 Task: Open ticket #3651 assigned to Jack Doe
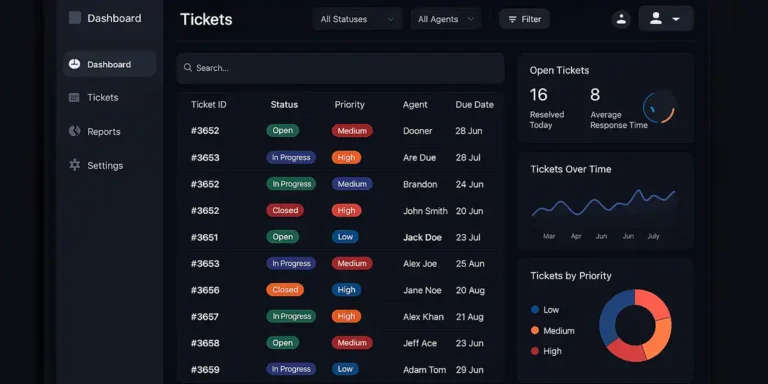click(x=339, y=237)
